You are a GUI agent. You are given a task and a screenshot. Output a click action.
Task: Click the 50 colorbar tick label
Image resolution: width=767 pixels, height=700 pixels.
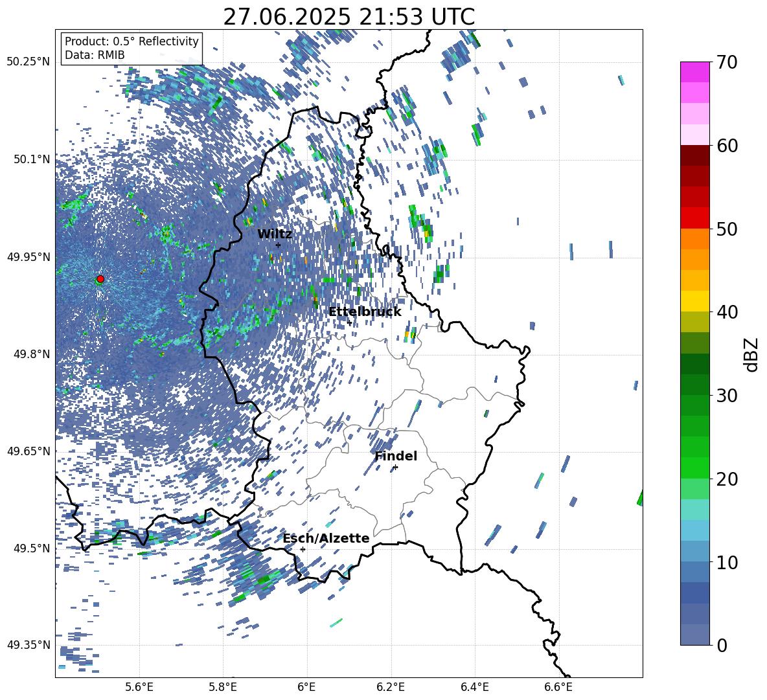(x=727, y=229)
